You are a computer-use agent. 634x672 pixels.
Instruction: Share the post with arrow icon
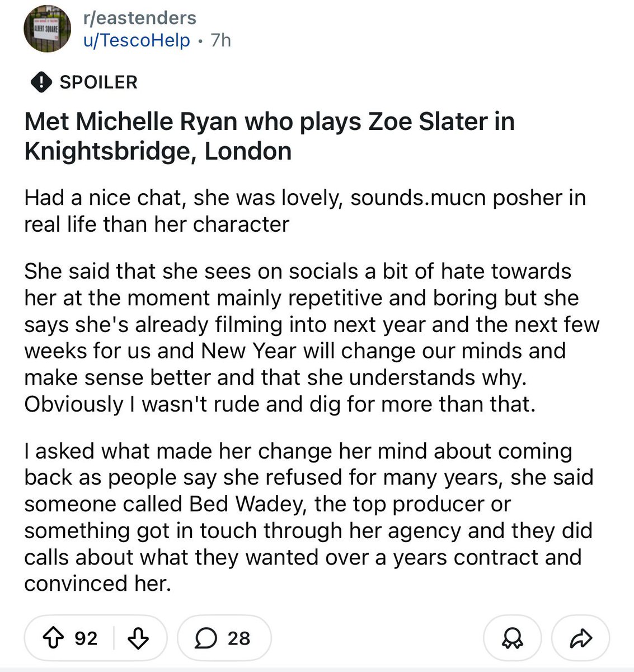[580, 638]
